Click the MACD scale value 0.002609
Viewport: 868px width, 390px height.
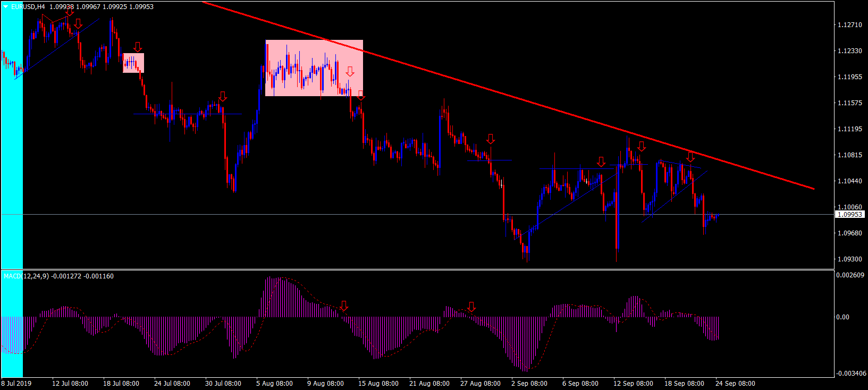(x=850, y=275)
